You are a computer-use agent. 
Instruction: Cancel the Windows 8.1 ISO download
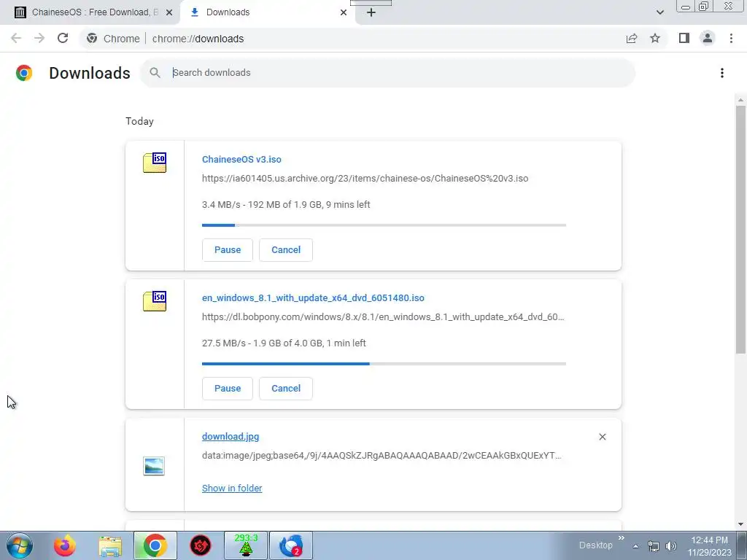286,389
